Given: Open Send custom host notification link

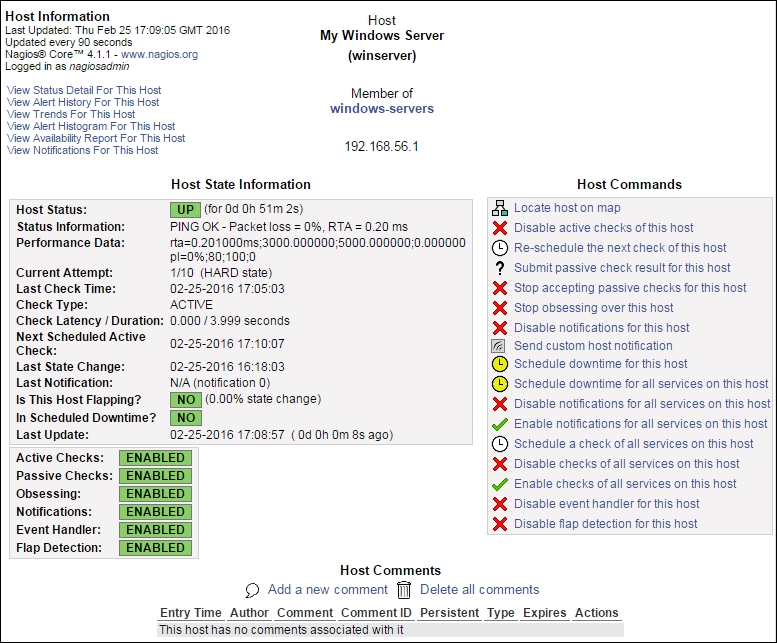Looking at the screenshot, I should (x=593, y=346).
